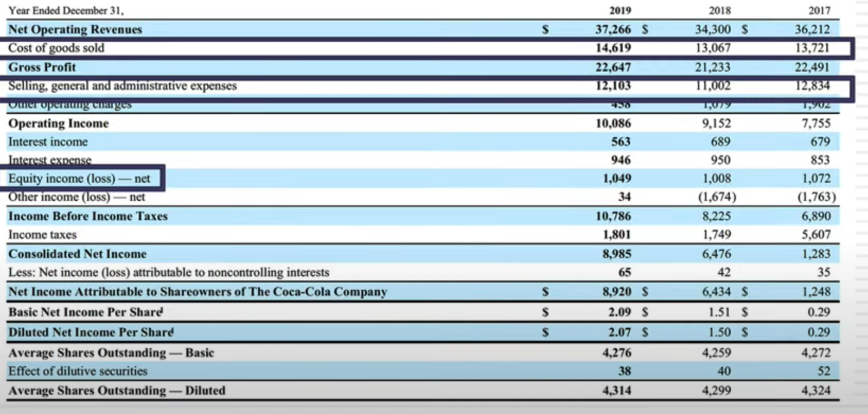Screen dimensions: 868x414
Task: Click 'Basic Net Income Per Share' label
Action: 85,312
